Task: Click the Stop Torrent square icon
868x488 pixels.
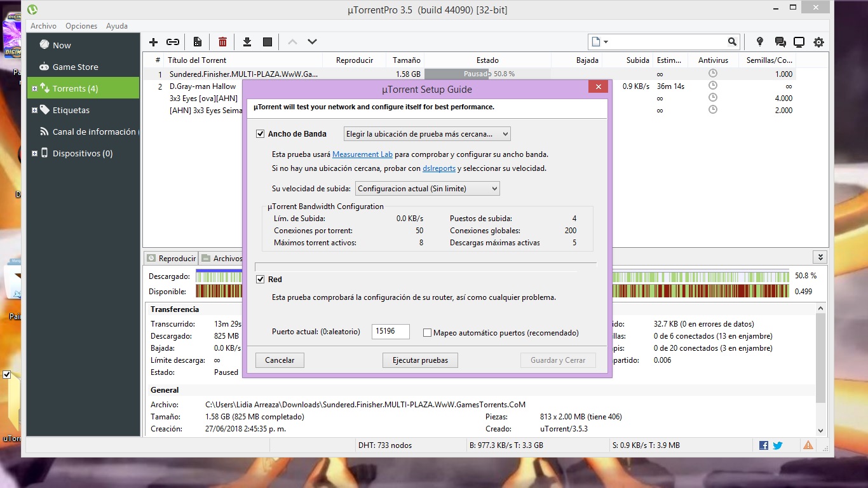Action: [x=268, y=42]
